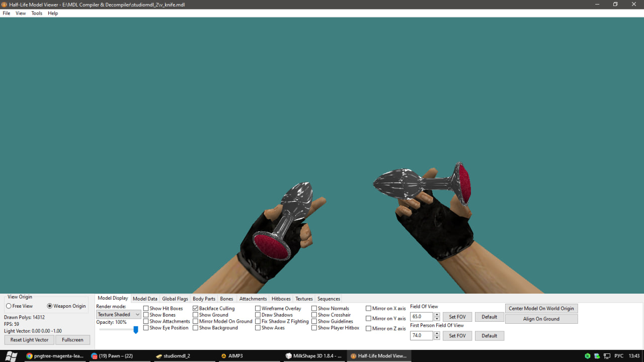This screenshot has width=644, height=362.
Task: Click the Align On Ground button
Action: tap(541, 319)
